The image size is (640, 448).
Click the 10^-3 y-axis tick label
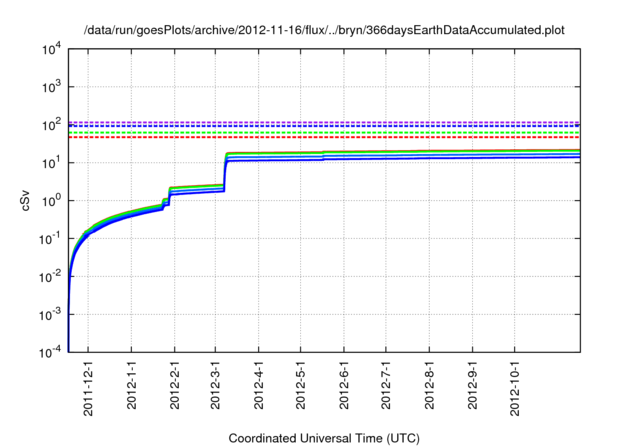50,315
